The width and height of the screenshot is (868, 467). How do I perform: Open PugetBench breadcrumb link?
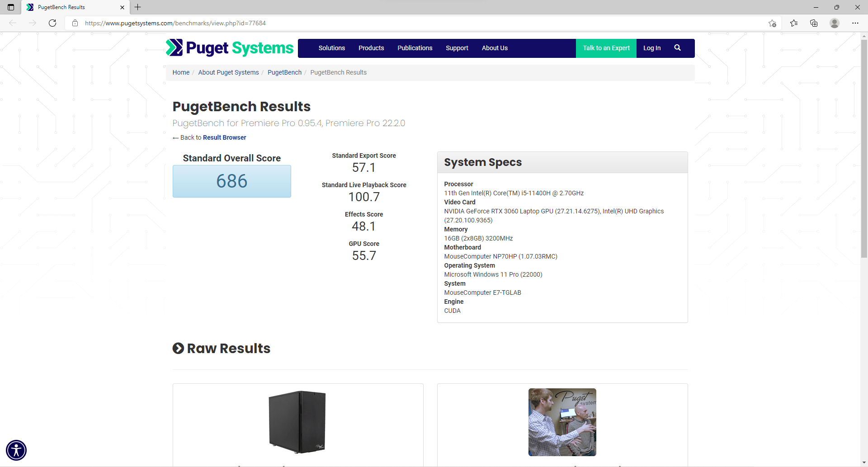click(x=284, y=72)
